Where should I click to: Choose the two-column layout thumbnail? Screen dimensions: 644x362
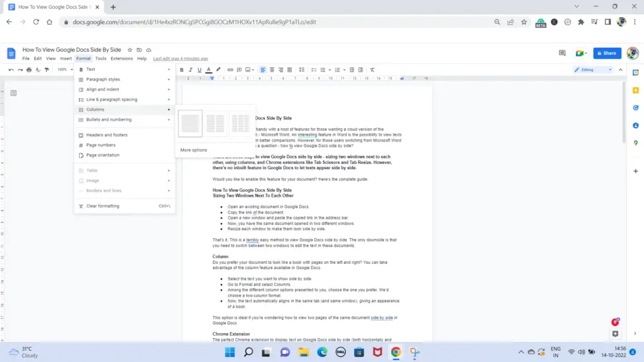click(215, 124)
